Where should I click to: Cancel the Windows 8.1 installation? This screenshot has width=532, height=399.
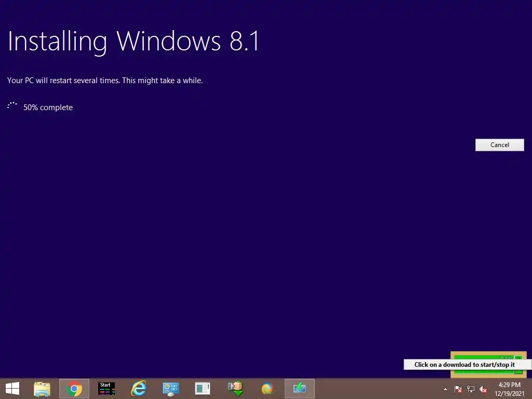click(499, 145)
